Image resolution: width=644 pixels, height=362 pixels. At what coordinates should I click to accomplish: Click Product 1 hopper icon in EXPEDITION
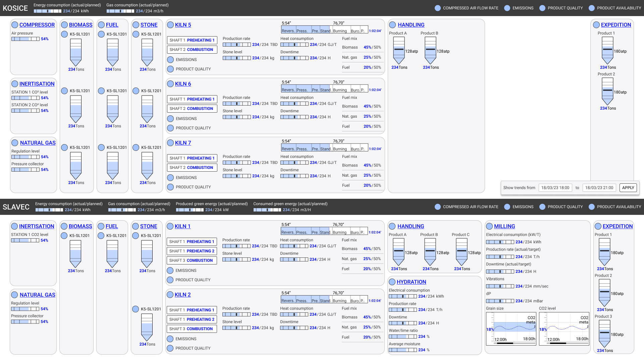[x=607, y=50]
